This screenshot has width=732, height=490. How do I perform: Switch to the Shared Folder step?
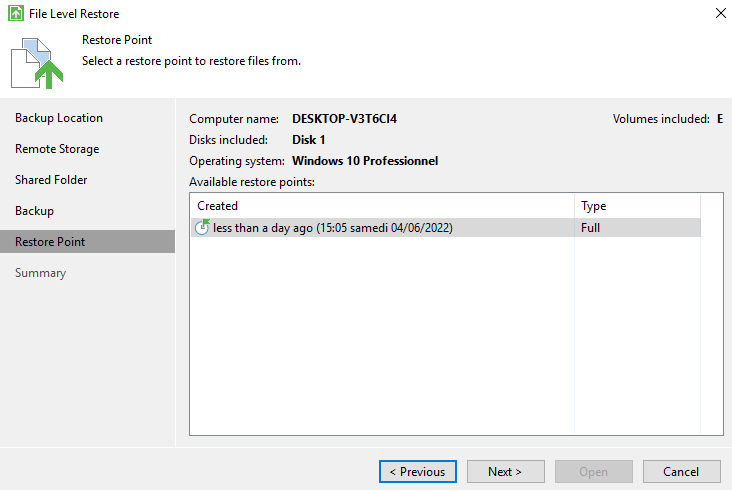[51, 180]
